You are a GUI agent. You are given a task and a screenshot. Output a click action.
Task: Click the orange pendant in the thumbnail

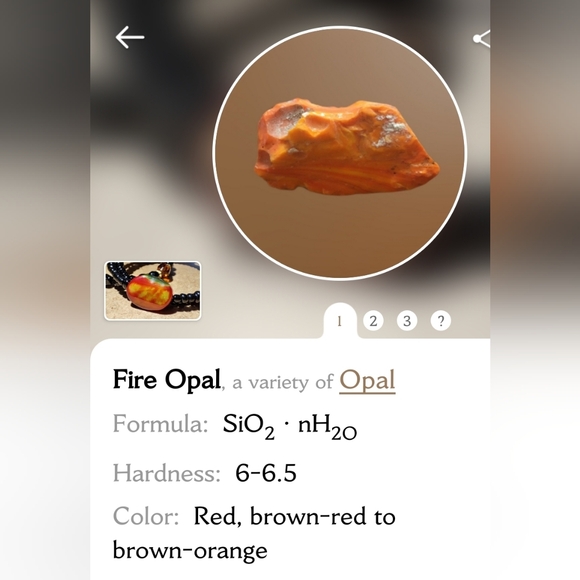click(x=149, y=291)
